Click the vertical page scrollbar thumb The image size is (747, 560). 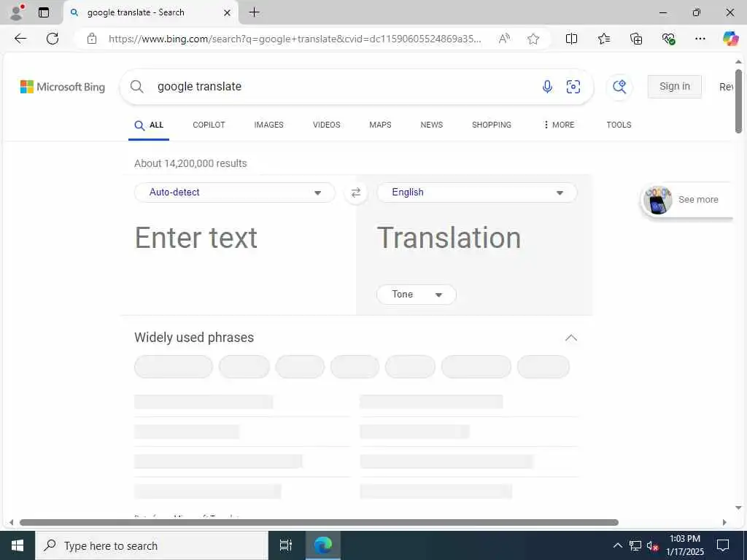pos(738,101)
